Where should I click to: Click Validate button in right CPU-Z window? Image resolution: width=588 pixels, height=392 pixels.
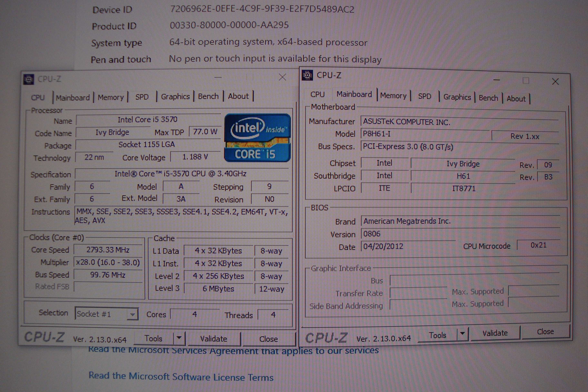pyautogui.click(x=495, y=333)
